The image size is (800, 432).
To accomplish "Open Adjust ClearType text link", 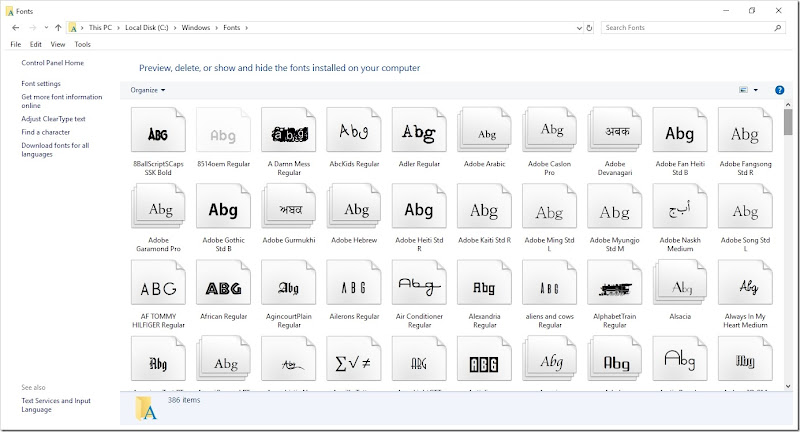I will 53,119.
